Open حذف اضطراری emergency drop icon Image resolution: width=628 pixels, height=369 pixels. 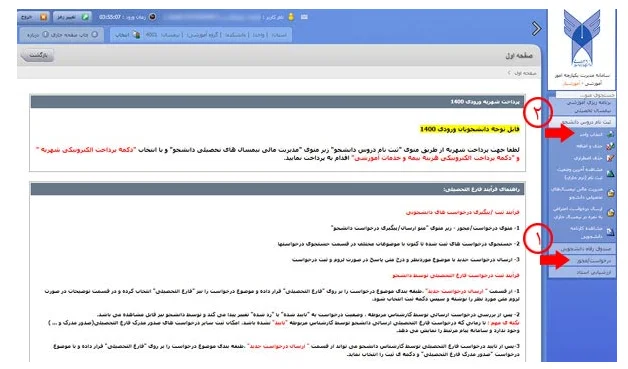[x=610, y=158]
